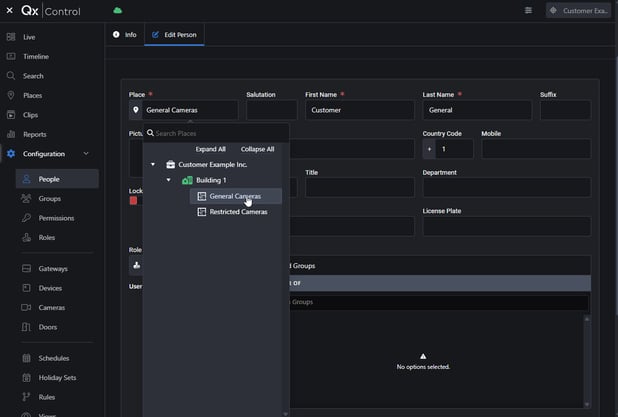Open Permissions text in sidebar
618x417 pixels.
click(x=56, y=218)
